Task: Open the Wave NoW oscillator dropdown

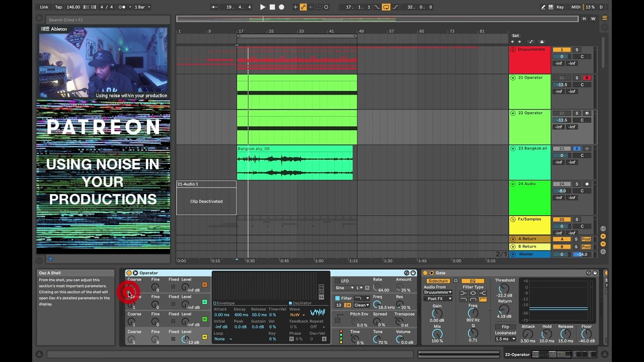Action: coord(297,315)
